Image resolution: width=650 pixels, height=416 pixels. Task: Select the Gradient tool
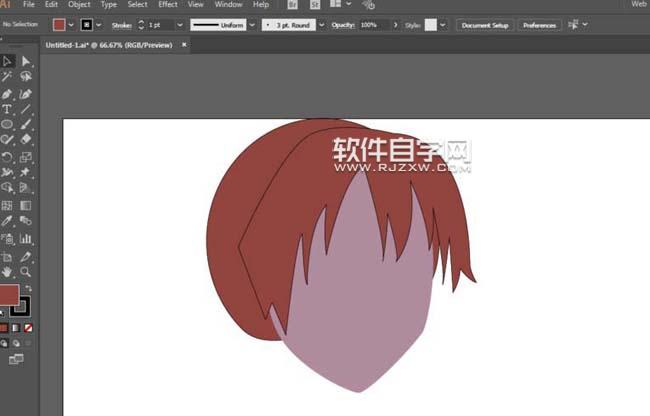[x=26, y=206]
